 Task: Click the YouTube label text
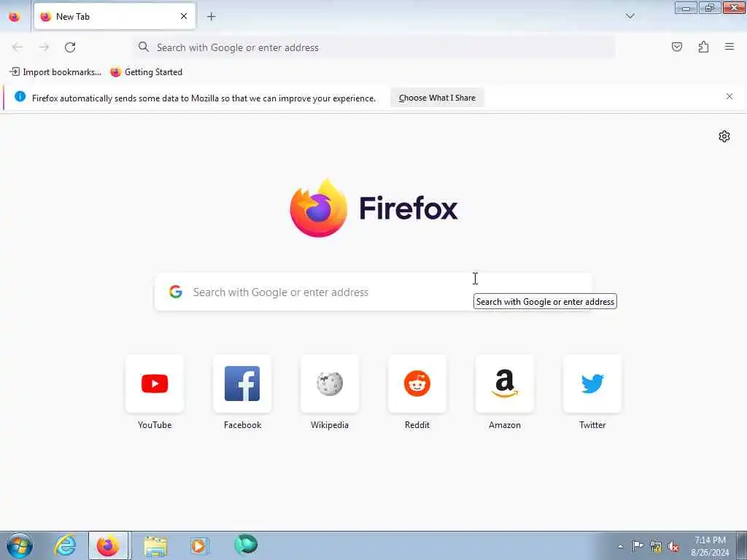tap(155, 425)
